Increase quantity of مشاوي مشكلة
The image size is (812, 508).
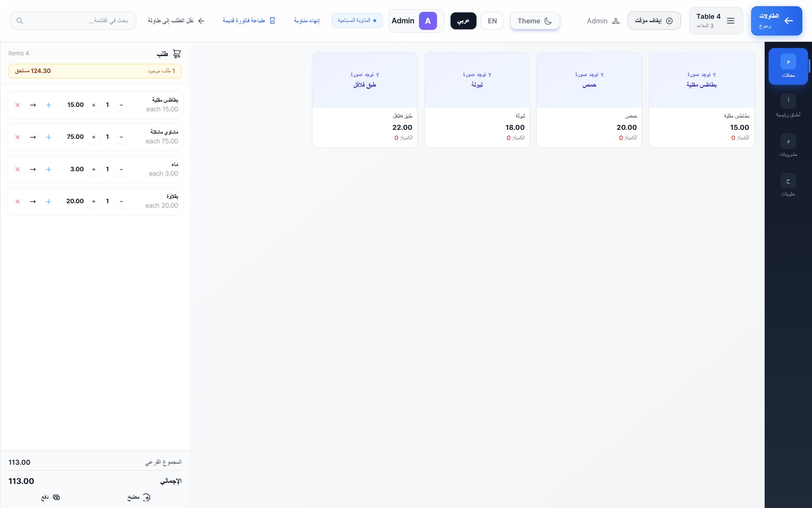click(x=94, y=137)
